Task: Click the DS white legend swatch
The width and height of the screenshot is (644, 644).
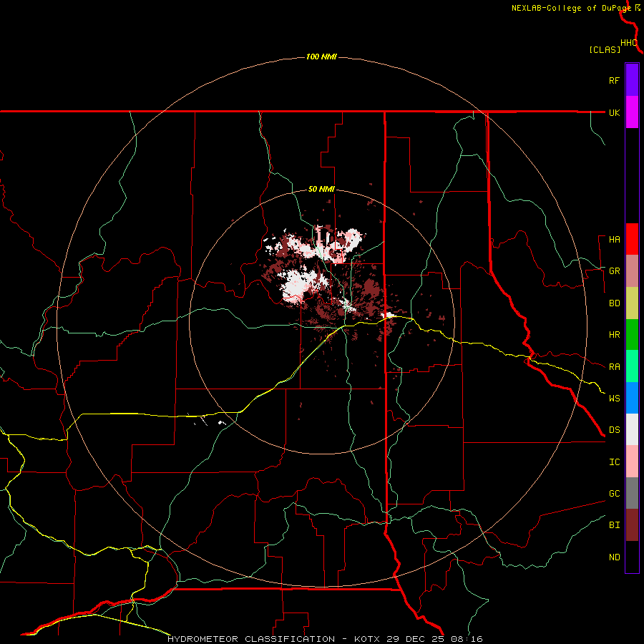Action: (x=632, y=429)
